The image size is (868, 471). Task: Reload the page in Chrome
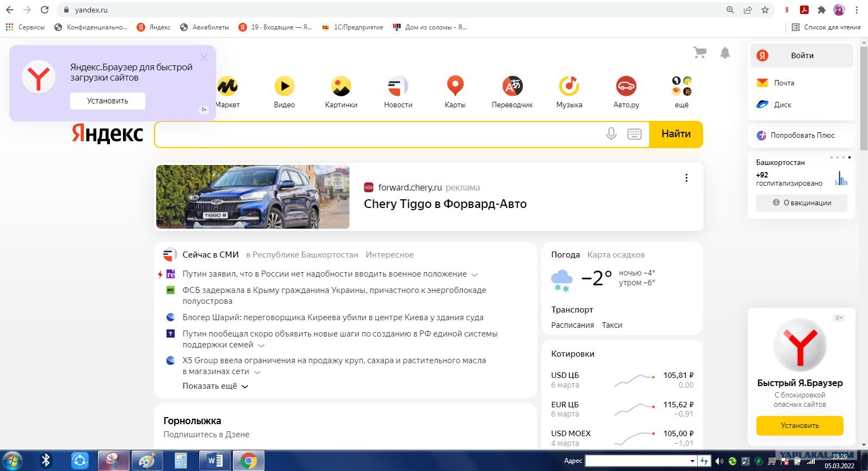[45, 10]
